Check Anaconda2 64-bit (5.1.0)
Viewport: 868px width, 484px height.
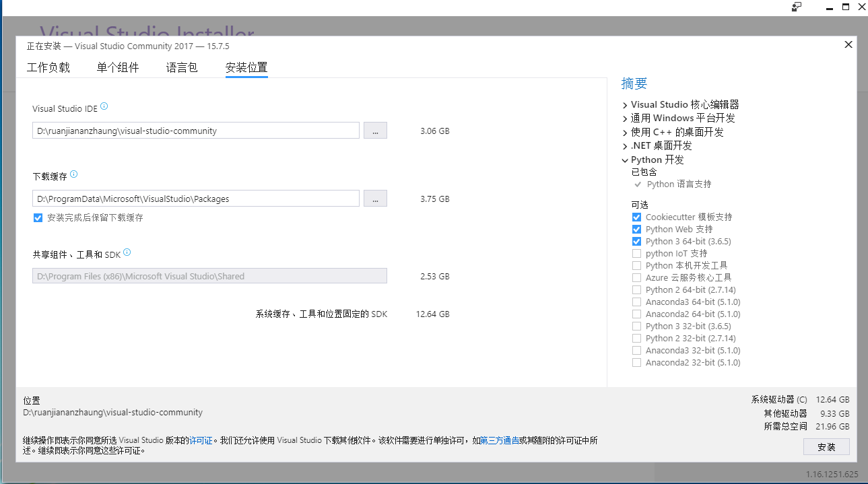[636, 314]
